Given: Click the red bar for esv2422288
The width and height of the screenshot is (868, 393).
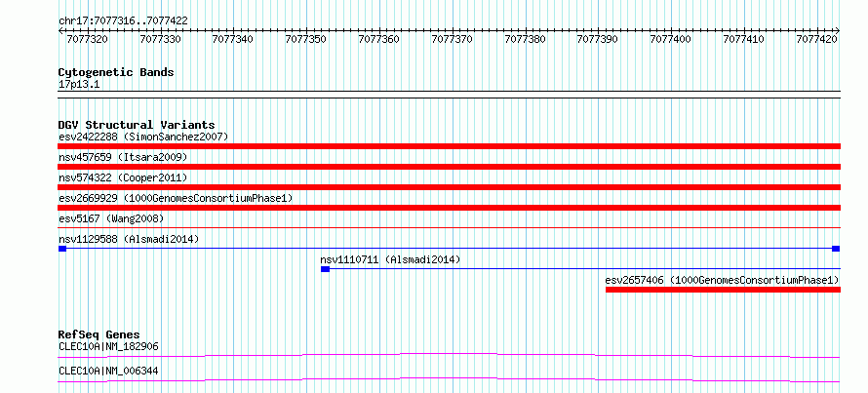Looking at the screenshot, I should tap(450, 146).
